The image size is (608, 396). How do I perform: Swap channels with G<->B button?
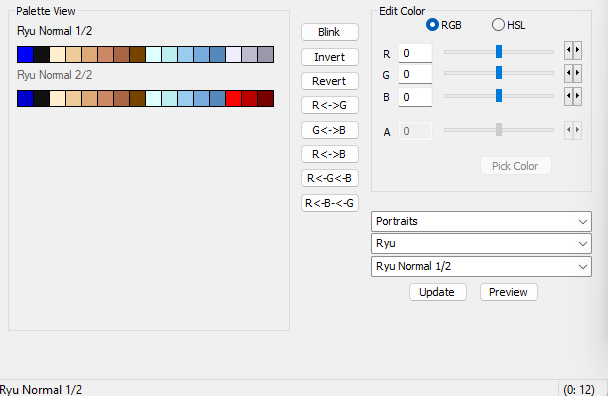330,130
